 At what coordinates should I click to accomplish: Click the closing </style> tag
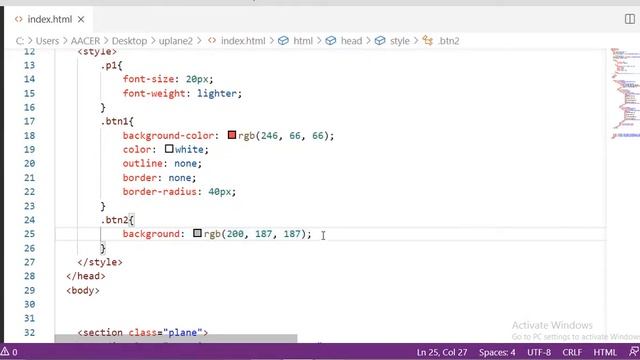coord(100,262)
